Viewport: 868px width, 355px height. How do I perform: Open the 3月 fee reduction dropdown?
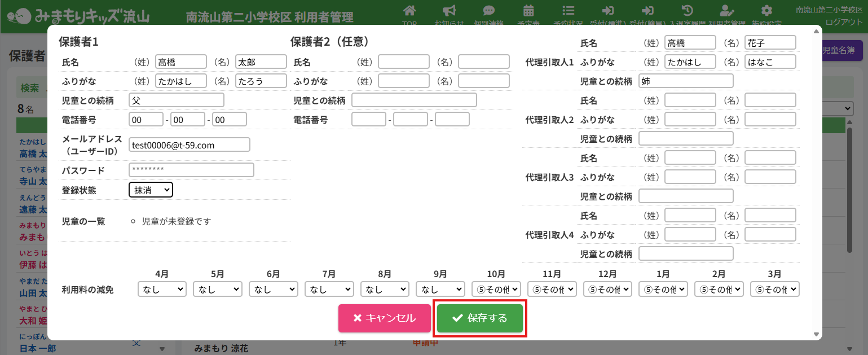pyautogui.click(x=775, y=289)
